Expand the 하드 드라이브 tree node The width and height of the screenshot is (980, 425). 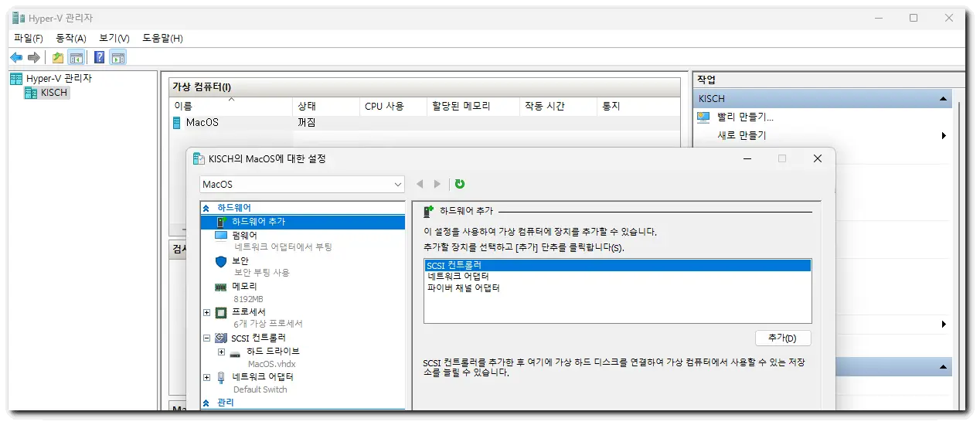click(x=221, y=352)
